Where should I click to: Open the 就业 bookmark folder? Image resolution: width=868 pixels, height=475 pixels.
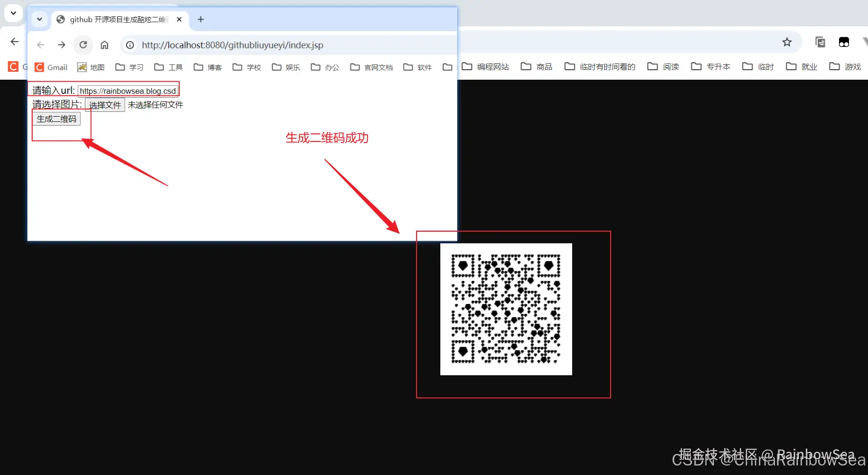(802, 66)
